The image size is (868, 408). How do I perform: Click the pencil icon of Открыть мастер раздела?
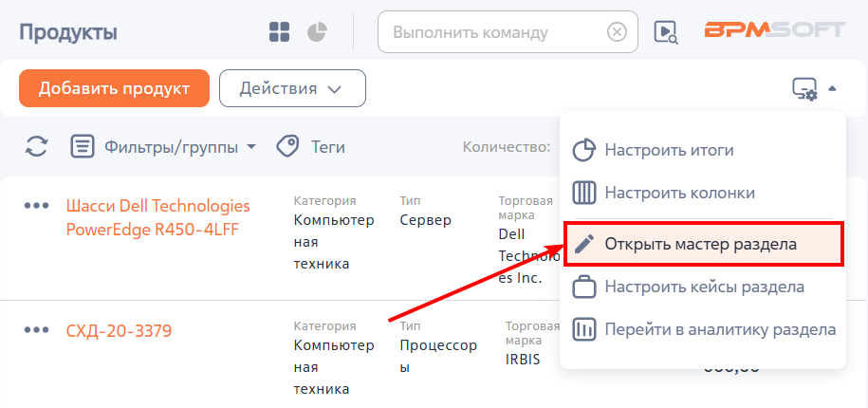(x=584, y=244)
